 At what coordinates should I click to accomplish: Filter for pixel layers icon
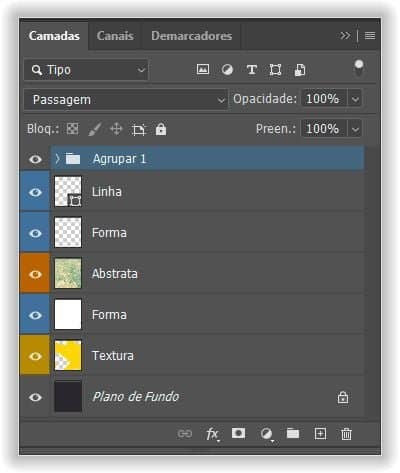[x=203, y=69]
